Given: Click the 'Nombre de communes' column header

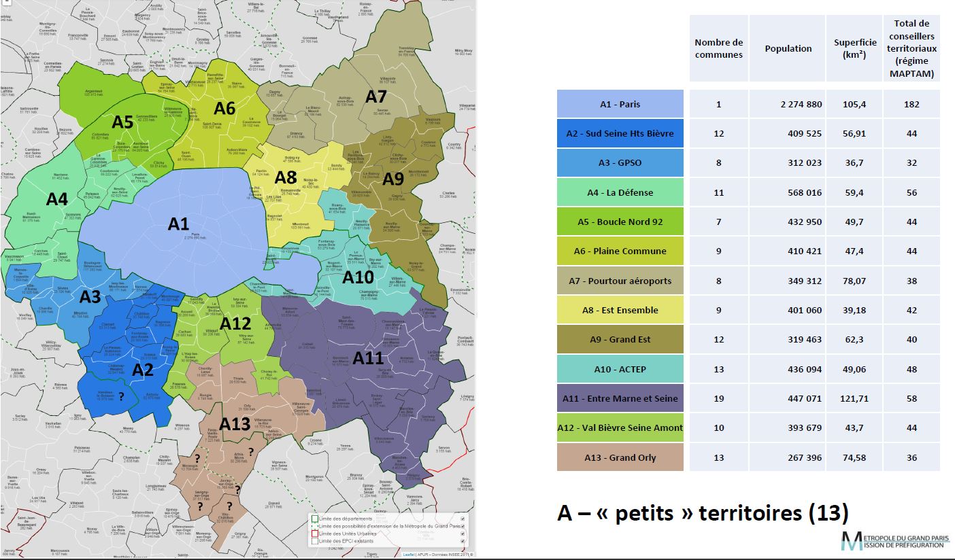Looking at the screenshot, I should coord(718,49).
